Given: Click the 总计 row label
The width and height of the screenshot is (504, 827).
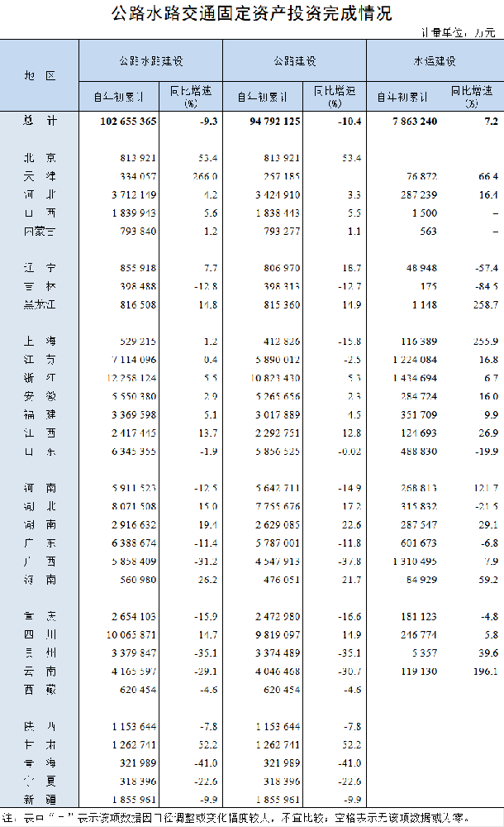Looking at the screenshot, I should 40,121.
